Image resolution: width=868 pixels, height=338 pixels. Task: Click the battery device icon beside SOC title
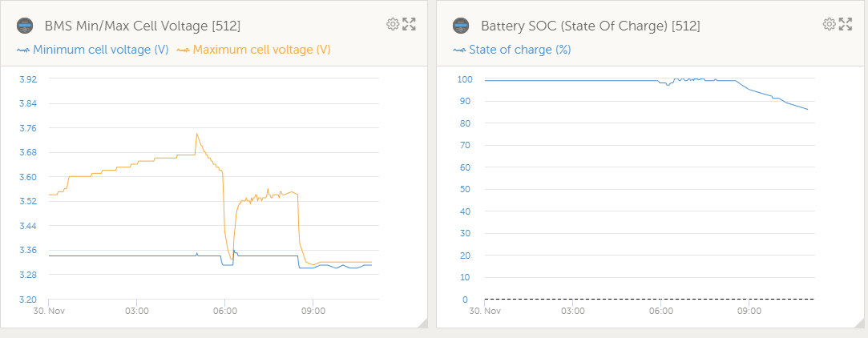(x=461, y=26)
